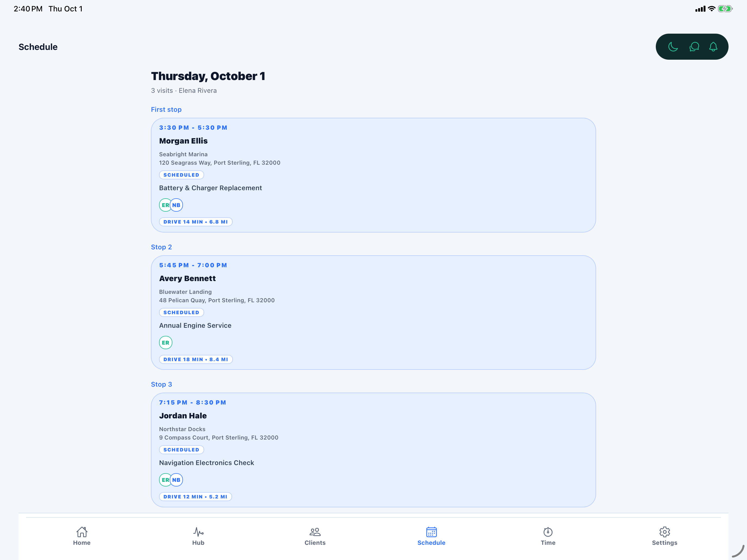Click the 120 Seagrass Way address
This screenshot has height=560, width=747.
[220, 163]
